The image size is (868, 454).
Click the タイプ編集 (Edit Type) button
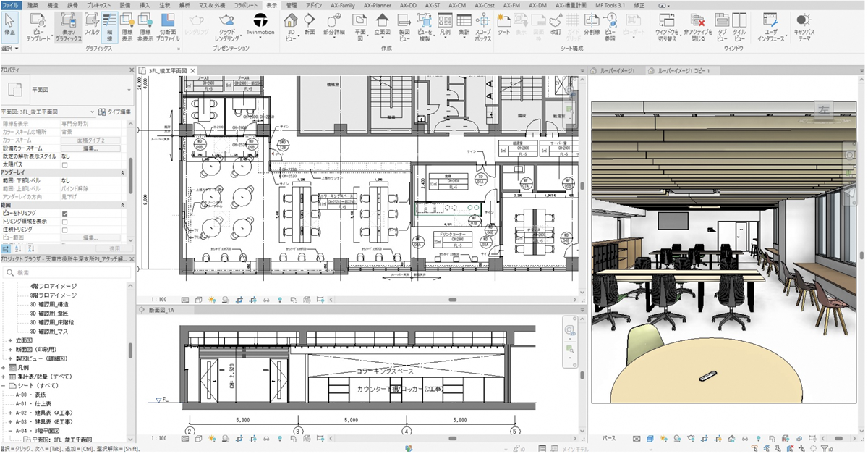114,112
